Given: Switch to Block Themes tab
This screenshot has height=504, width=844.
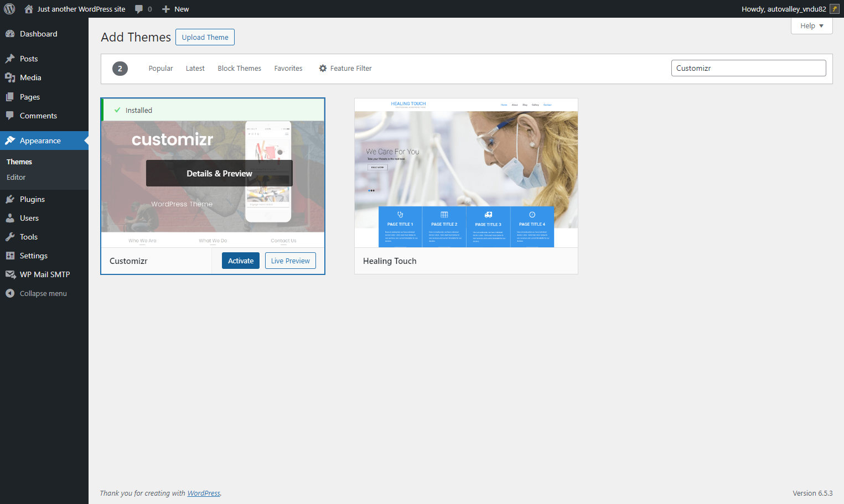Looking at the screenshot, I should point(240,69).
